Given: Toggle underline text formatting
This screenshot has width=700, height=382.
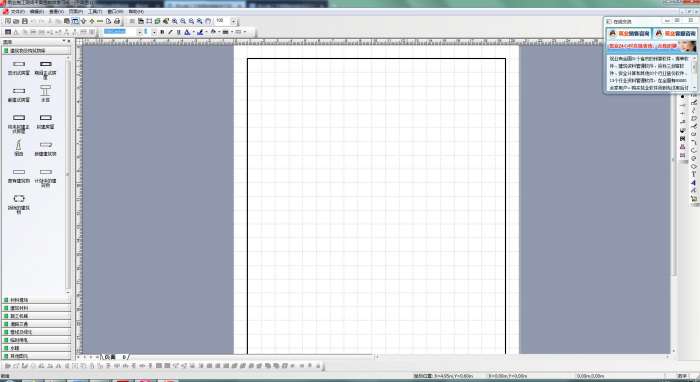Looking at the screenshot, I should click(179, 32).
